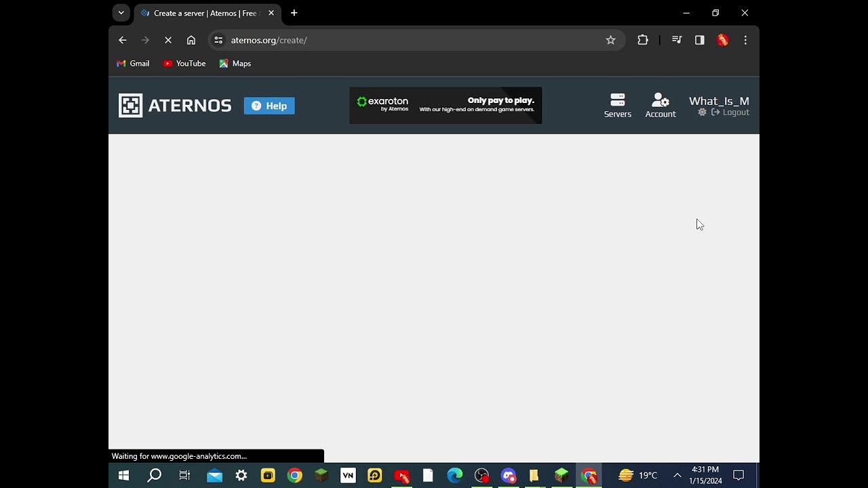Viewport: 868px width, 488px height.
Task: Open the Help button
Action: pyautogui.click(x=269, y=106)
